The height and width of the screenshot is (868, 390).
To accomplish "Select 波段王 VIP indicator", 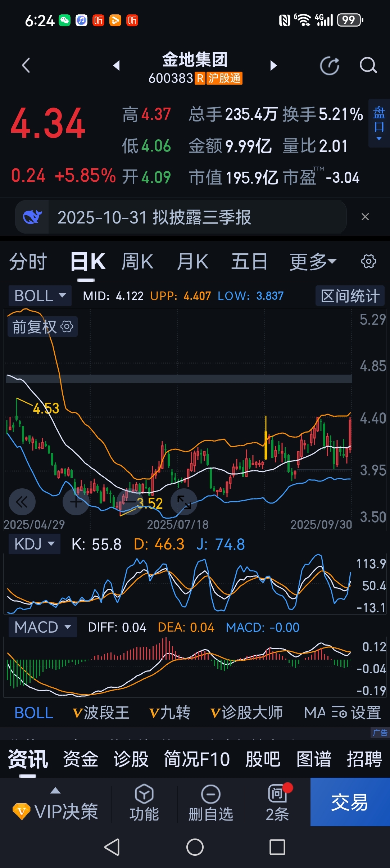I will click(101, 713).
